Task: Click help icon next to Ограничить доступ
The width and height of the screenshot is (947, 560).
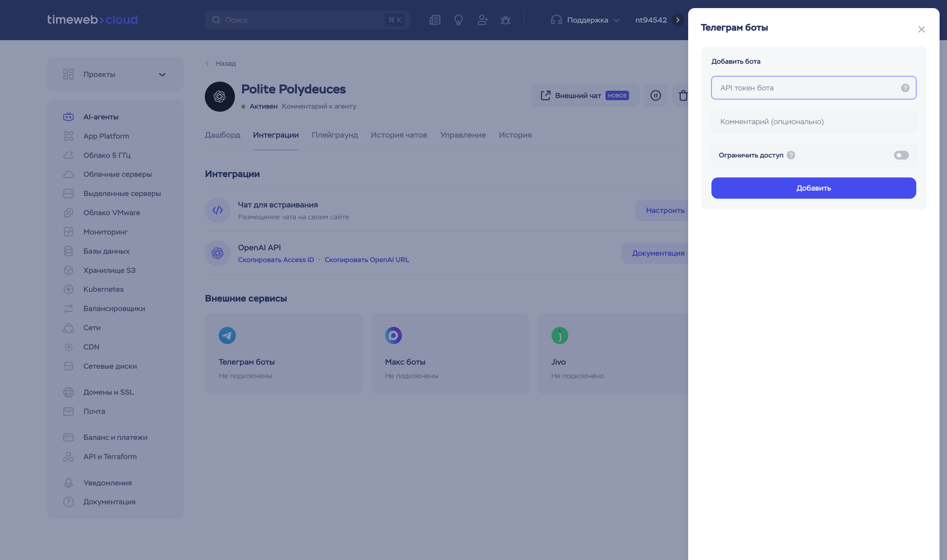Action: (x=791, y=155)
